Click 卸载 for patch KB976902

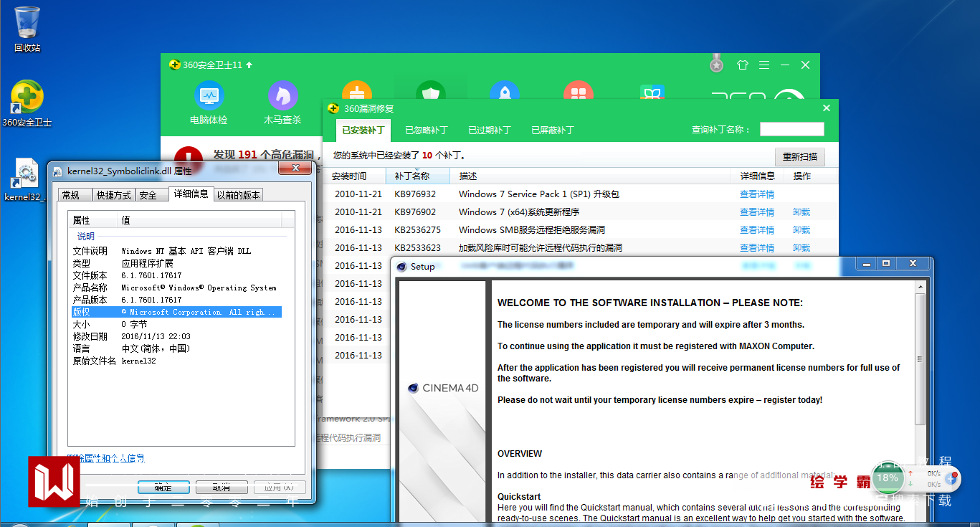[x=801, y=212]
